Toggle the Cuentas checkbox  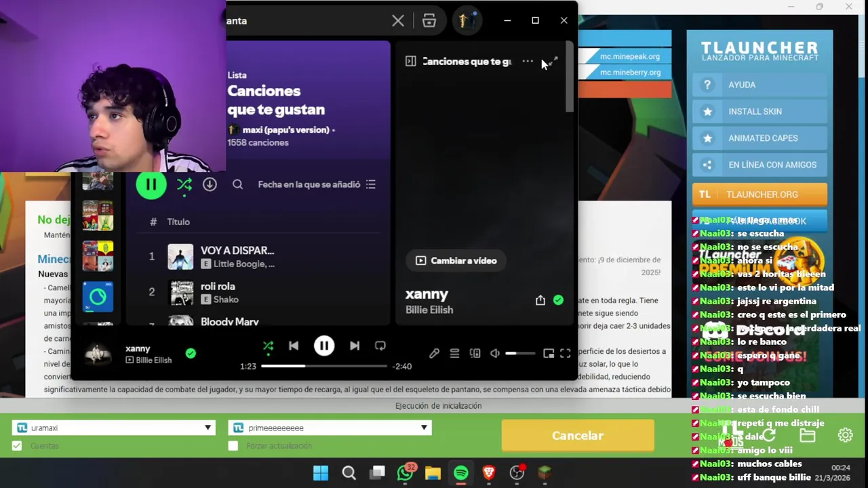point(17,445)
